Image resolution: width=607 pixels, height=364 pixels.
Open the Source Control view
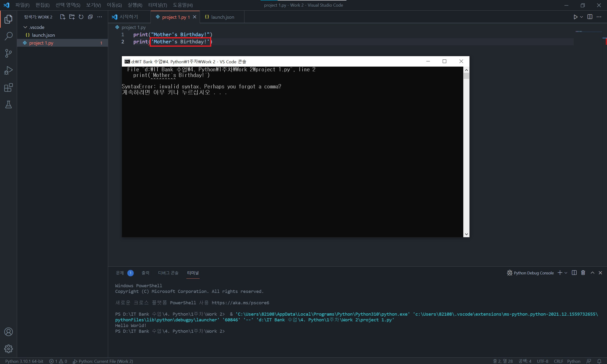[x=8, y=53]
